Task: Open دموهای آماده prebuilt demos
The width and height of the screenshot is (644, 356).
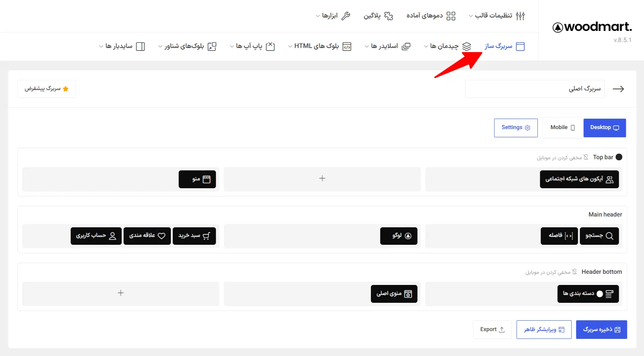Action: pyautogui.click(x=431, y=16)
